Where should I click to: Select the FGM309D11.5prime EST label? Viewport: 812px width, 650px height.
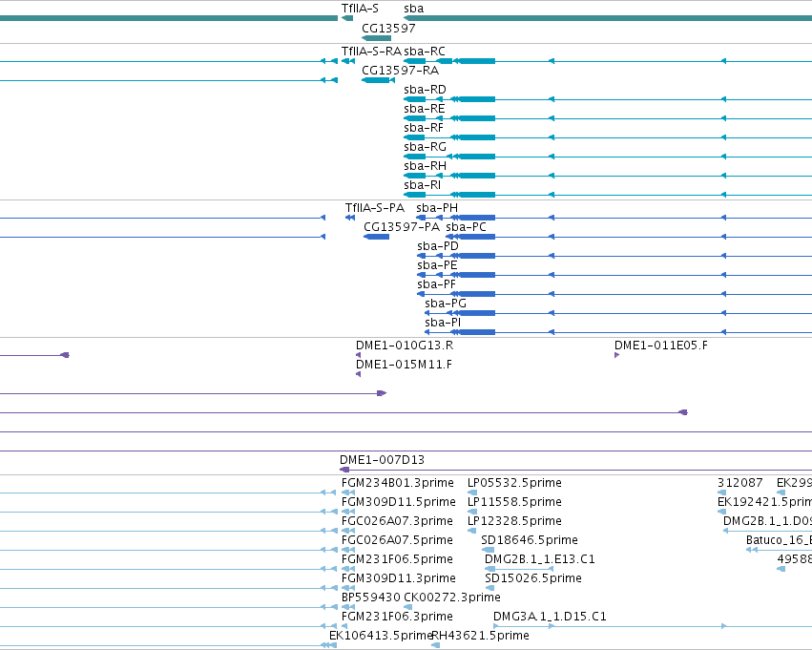pyautogui.click(x=399, y=502)
